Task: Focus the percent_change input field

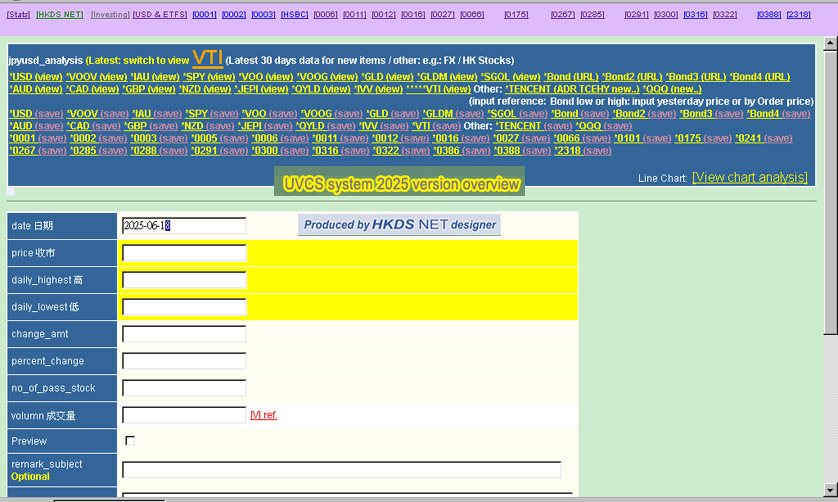Action: pyautogui.click(x=184, y=361)
